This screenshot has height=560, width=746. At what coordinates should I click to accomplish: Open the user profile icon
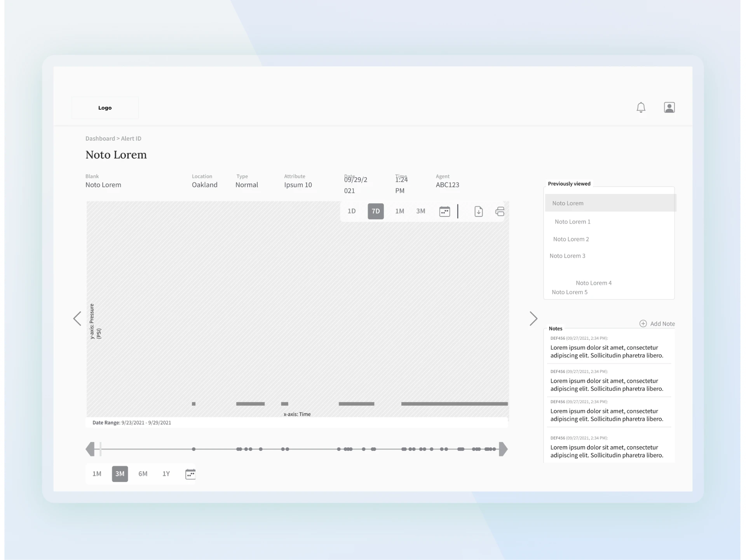pos(669,108)
